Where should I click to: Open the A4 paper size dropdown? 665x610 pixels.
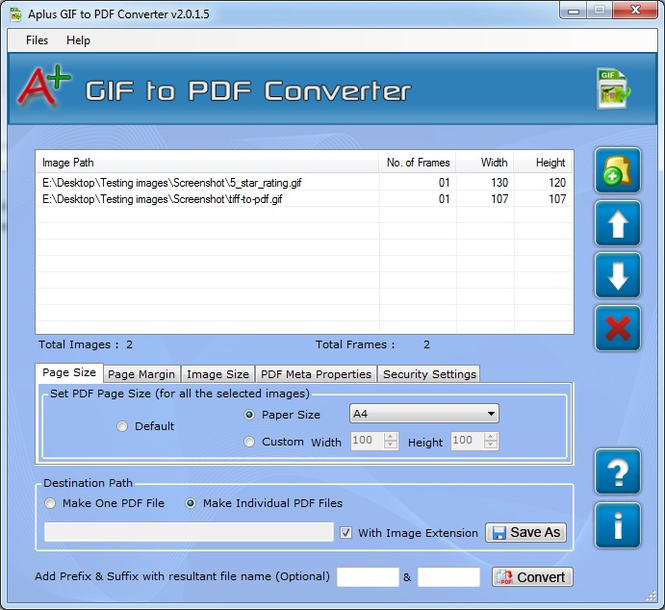[x=424, y=414]
